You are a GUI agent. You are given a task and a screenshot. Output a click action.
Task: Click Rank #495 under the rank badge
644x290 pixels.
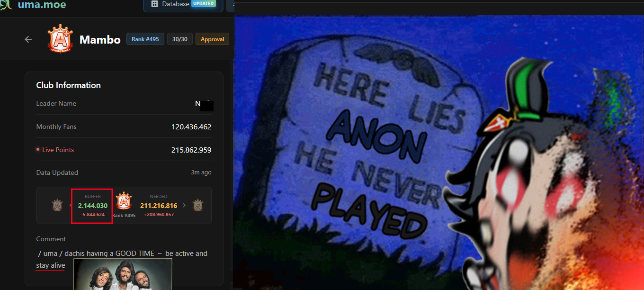124,215
